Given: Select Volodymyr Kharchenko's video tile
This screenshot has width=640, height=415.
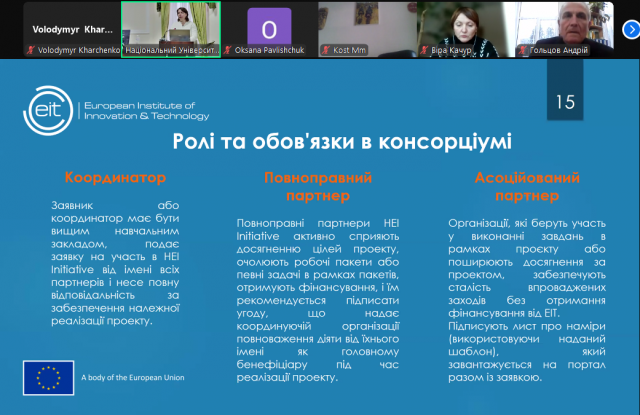Looking at the screenshot, I should [x=72, y=29].
